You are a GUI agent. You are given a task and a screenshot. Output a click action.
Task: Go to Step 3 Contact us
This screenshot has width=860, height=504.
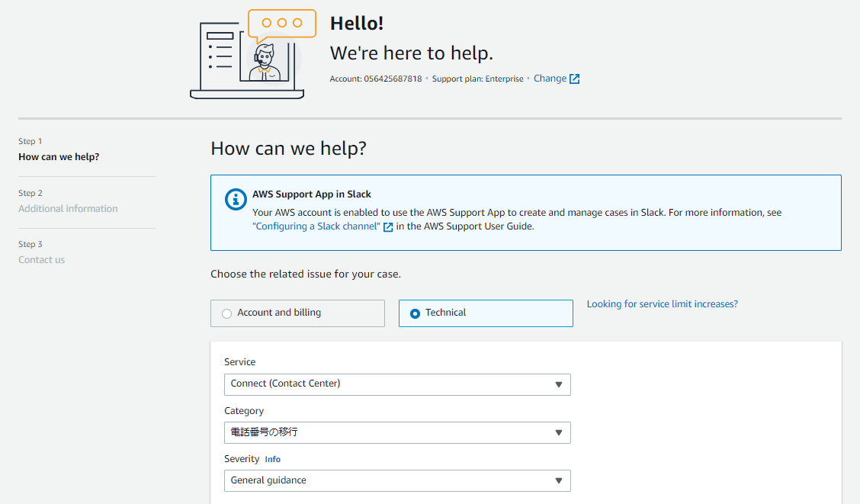[x=42, y=260]
